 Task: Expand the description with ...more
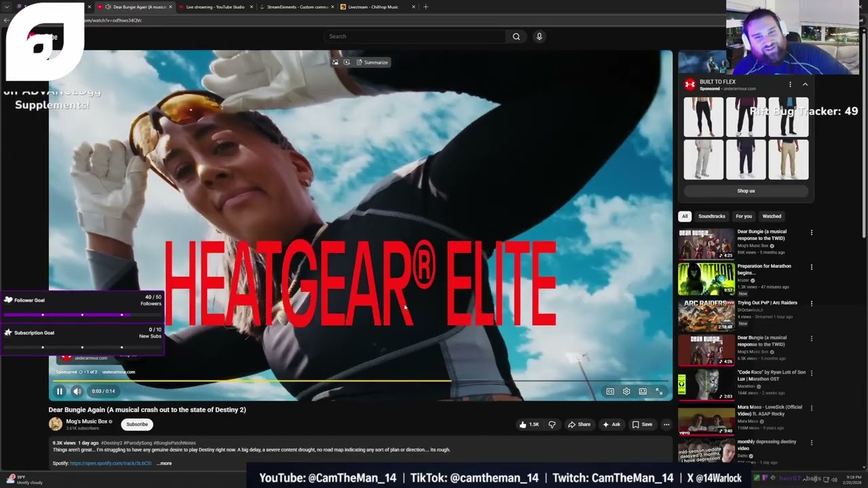coord(164,464)
